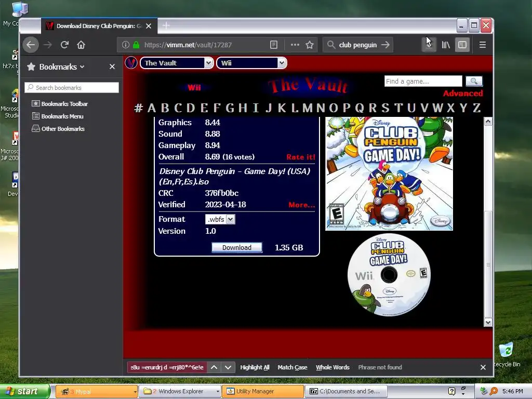Click the forward navigation arrow
This screenshot has width=532, height=399.
[x=48, y=45]
